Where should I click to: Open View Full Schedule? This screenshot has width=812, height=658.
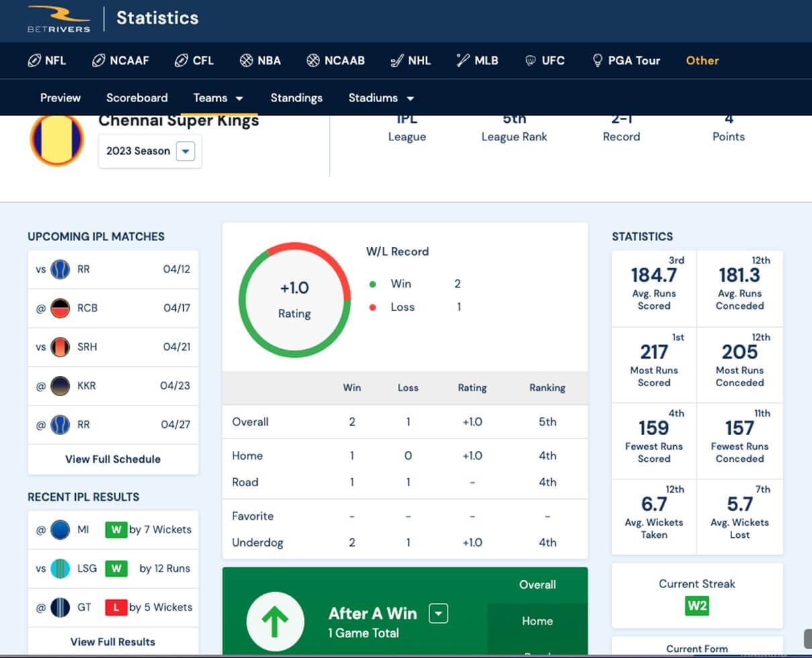pos(113,459)
